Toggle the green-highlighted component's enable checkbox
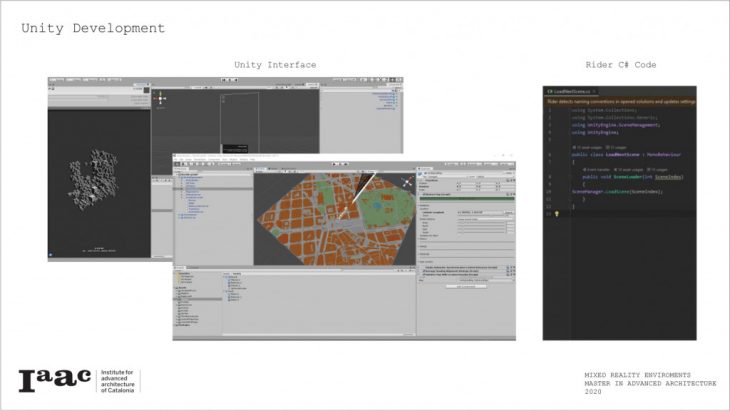Screen dimensions: 730x411 click(x=420, y=198)
